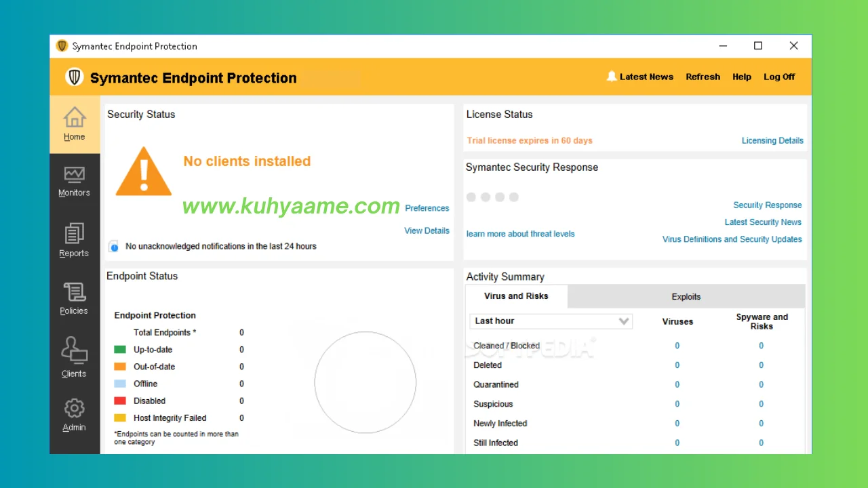The width and height of the screenshot is (868, 488).
Task: Click Viruses count for Suspicious row
Action: [x=677, y=404]
